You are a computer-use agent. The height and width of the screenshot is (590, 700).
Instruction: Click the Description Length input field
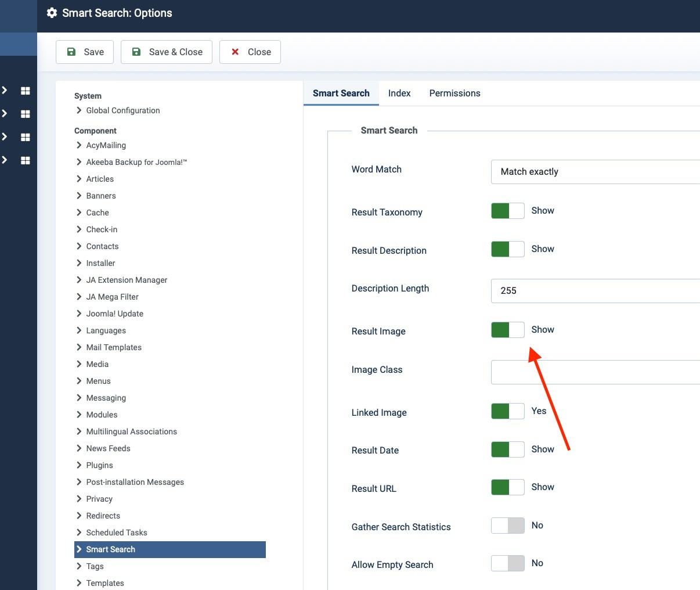coord(595,291)
